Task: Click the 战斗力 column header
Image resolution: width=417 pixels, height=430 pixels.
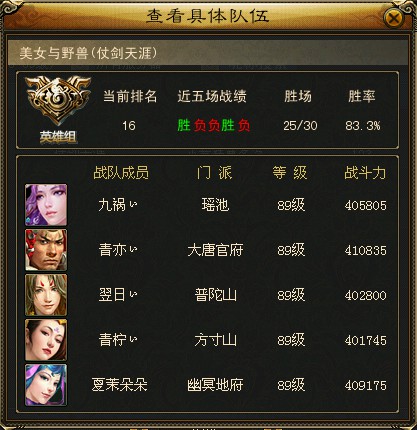Action: [x=365, y=173]
